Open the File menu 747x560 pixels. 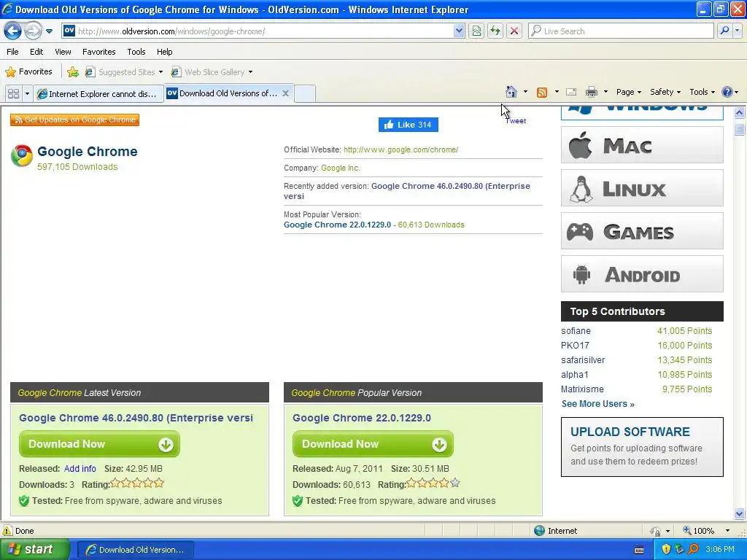[x=13, y=52]
